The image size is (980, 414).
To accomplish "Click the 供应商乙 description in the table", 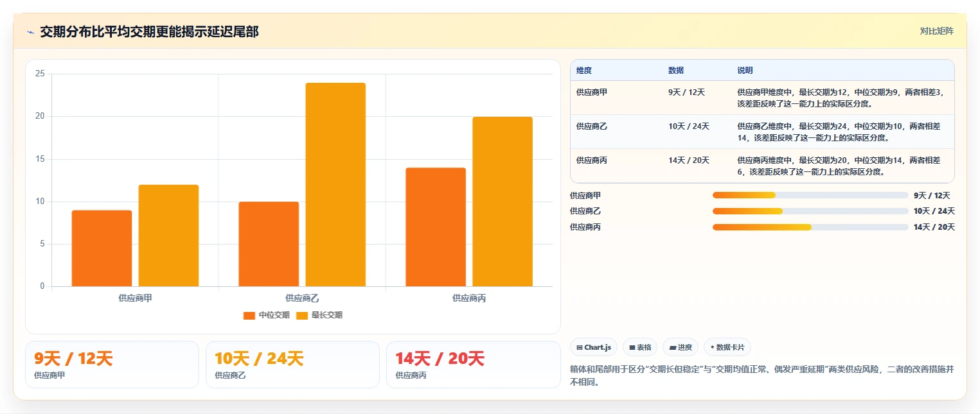I will pyautogui.click(x=839, y=132).
